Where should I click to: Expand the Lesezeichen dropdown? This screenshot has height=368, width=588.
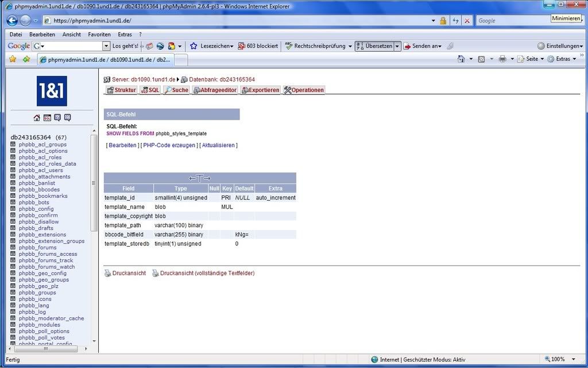coord(232,46)
